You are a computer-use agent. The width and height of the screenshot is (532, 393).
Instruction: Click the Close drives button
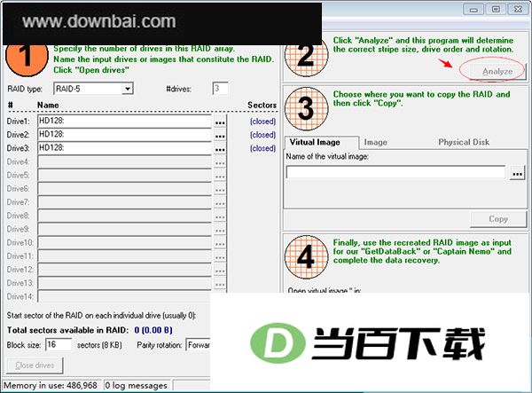click(x=35, y=365)
